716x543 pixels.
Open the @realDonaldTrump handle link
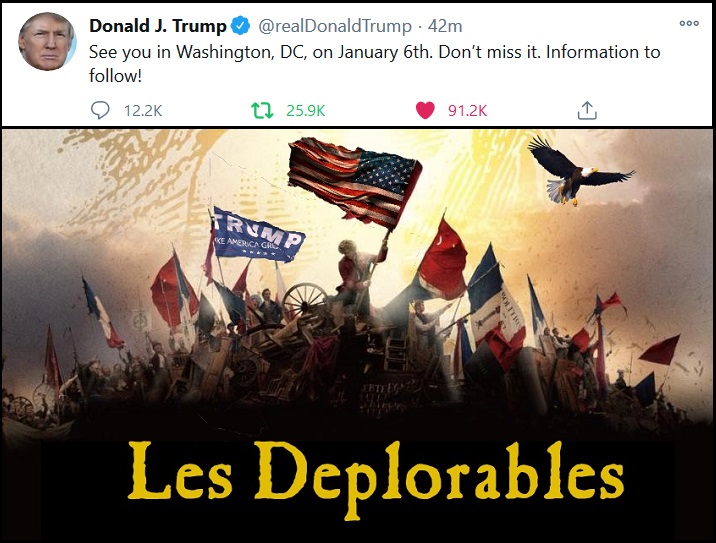pos(335,26)
